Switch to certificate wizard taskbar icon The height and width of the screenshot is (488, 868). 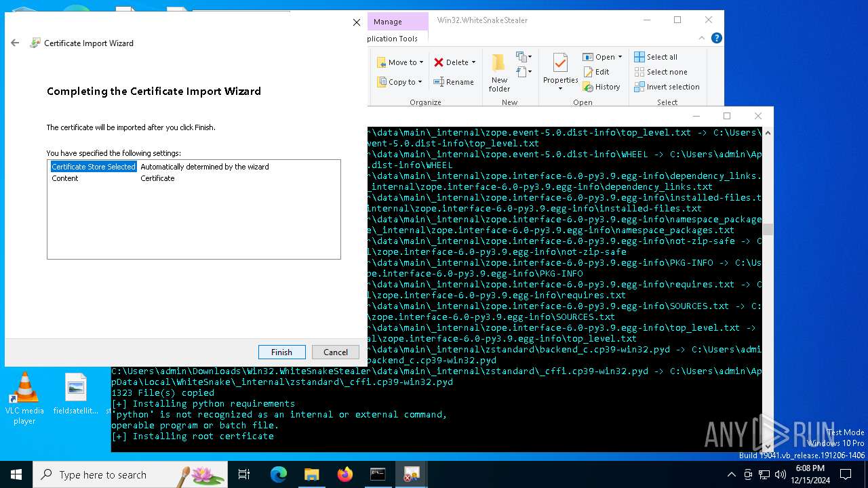(x=411, y=474)
